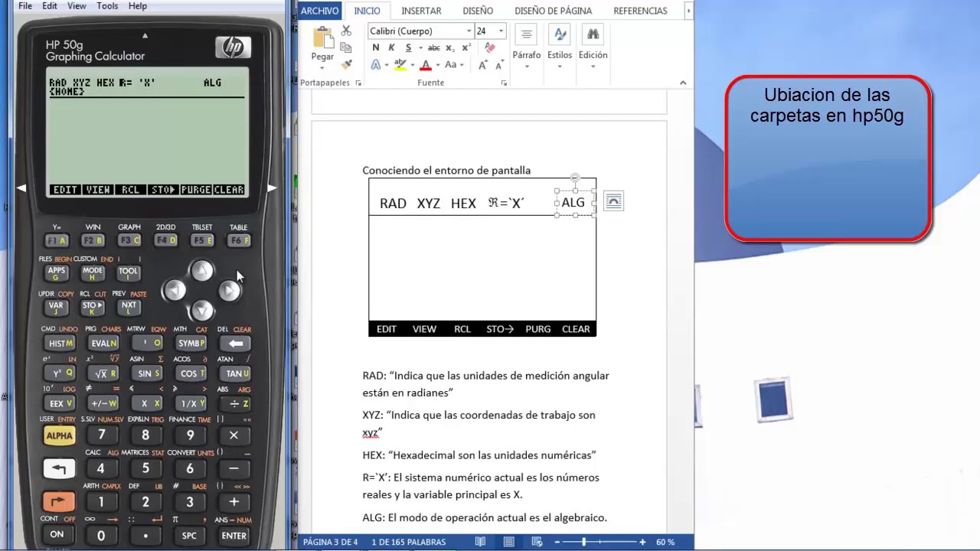Click PÁGINA 3 DE 4 in the status bar

(331, 542)
